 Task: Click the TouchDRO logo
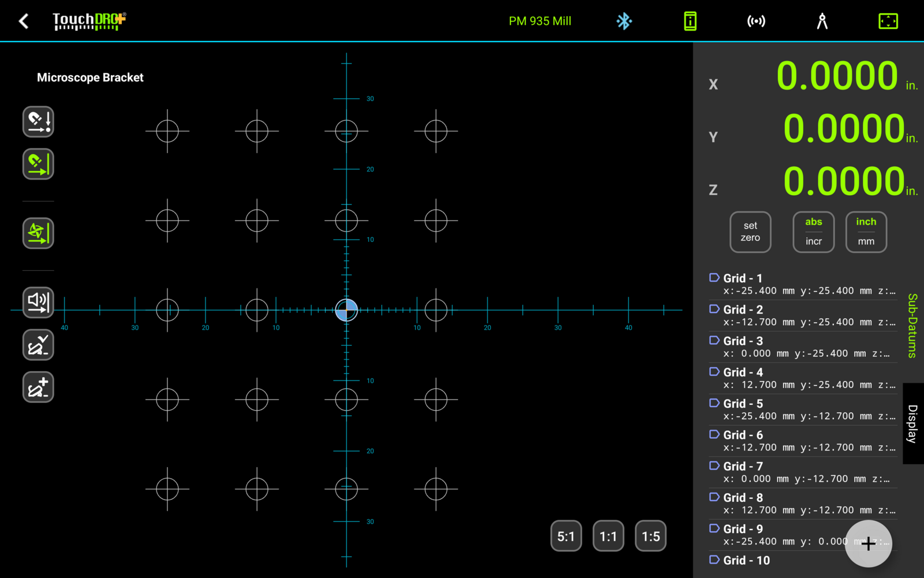pyautogui.click(x=90, y=21)
